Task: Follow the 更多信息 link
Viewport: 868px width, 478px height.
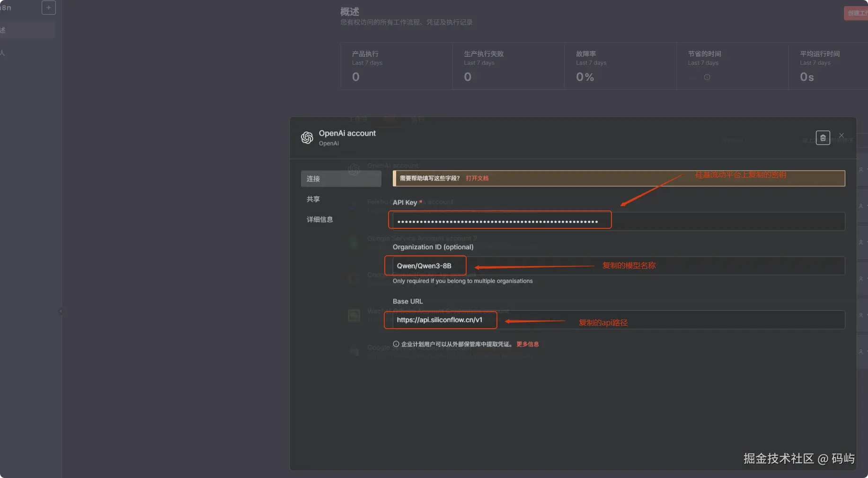Action: point(528,344)
